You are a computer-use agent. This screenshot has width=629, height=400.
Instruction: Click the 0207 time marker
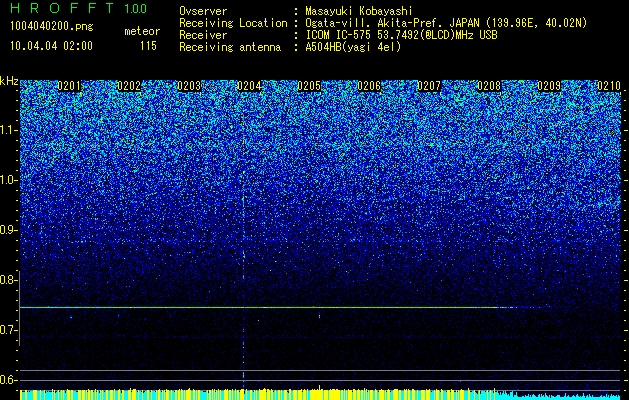pos(429,86)
